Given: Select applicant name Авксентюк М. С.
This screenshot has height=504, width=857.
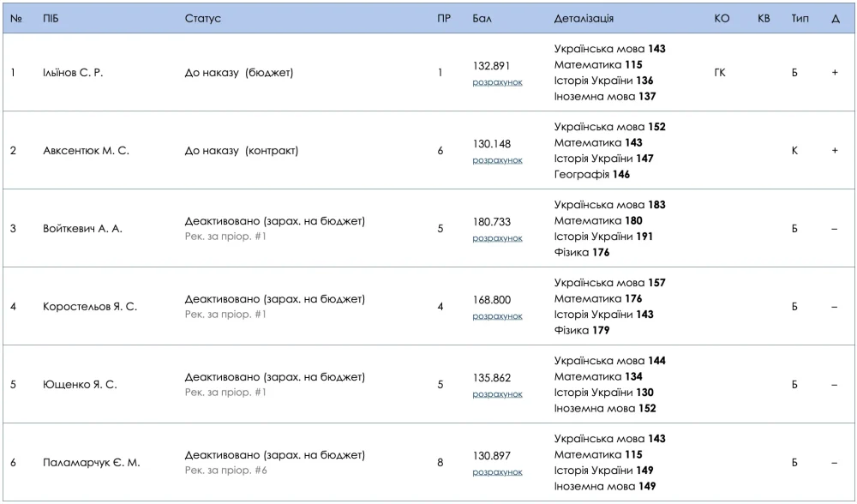Looking at the screenshot, I should (87, 151).
